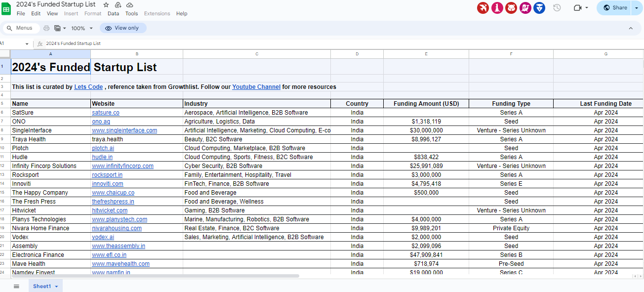
Task: Open the satsure.co website link
Action: tap(106, 113)
